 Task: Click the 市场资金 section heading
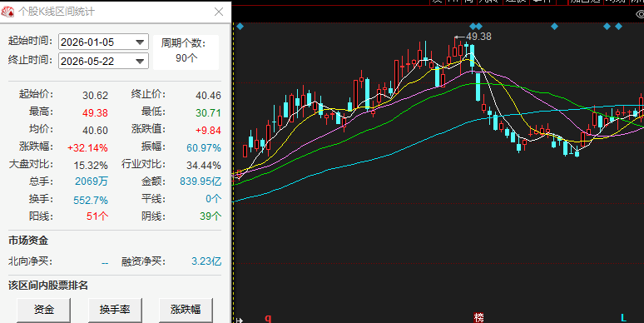pyautogui.click(x=28, y=241)
